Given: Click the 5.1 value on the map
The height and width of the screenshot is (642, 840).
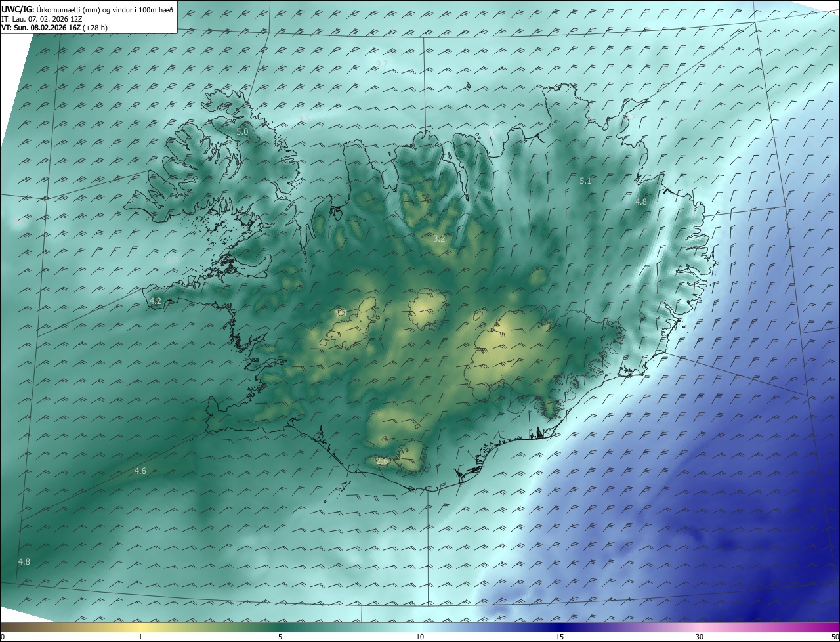Looking at the screenshot, I should [x=585, y=181].
